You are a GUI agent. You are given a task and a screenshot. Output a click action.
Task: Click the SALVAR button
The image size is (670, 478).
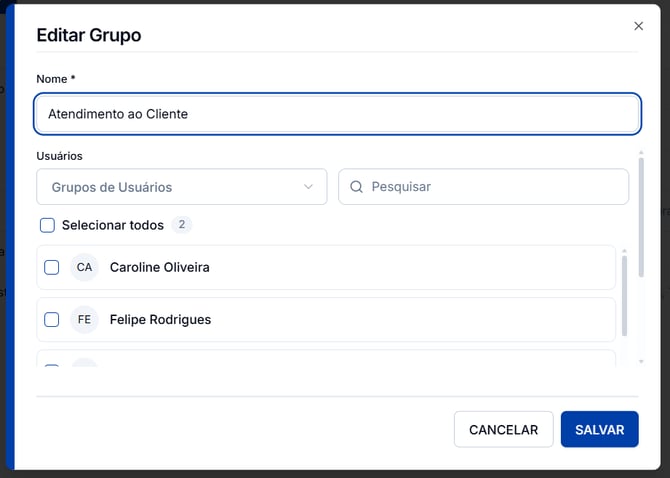[x=599, y=429]
